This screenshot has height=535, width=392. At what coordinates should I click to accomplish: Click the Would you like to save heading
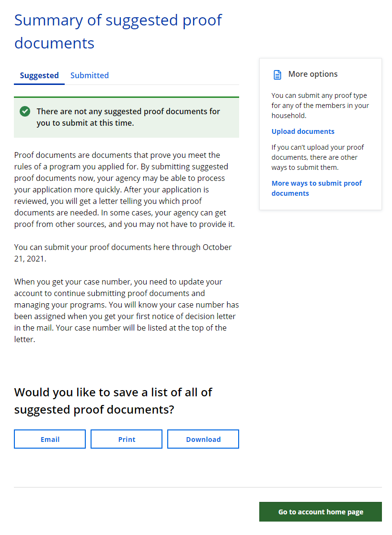[113, 401]
